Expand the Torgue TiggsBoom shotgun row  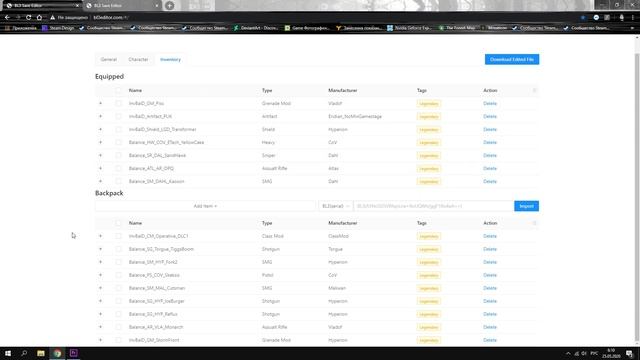(100, 249)
